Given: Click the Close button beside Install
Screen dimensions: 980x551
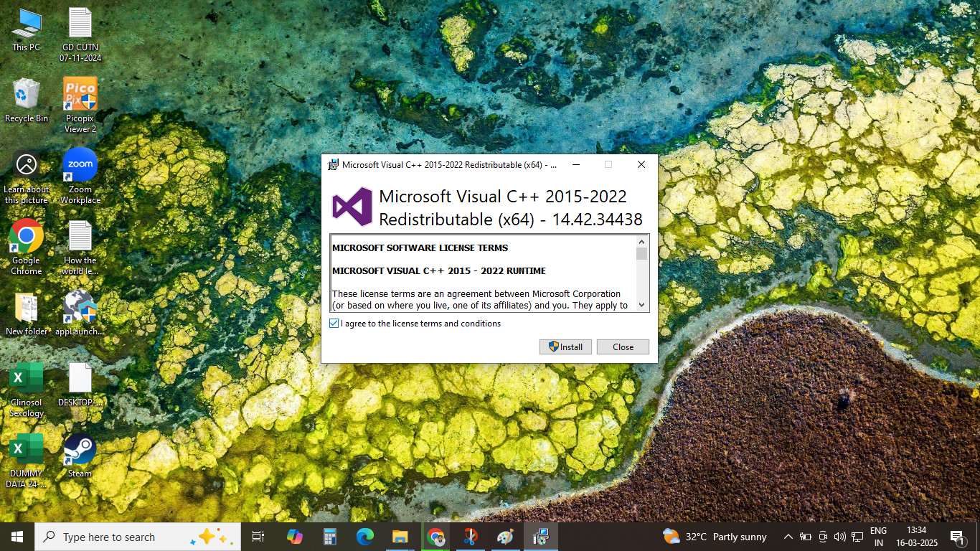Looking at the screenshot, I should (x=623, y=347).
